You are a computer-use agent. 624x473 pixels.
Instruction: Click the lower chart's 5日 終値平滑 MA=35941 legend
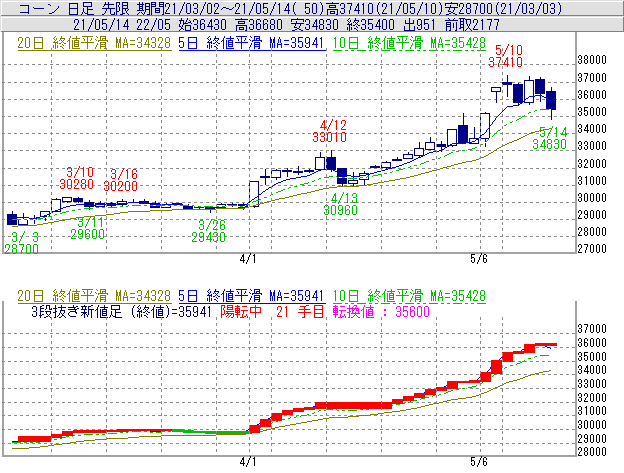[252, 296]
